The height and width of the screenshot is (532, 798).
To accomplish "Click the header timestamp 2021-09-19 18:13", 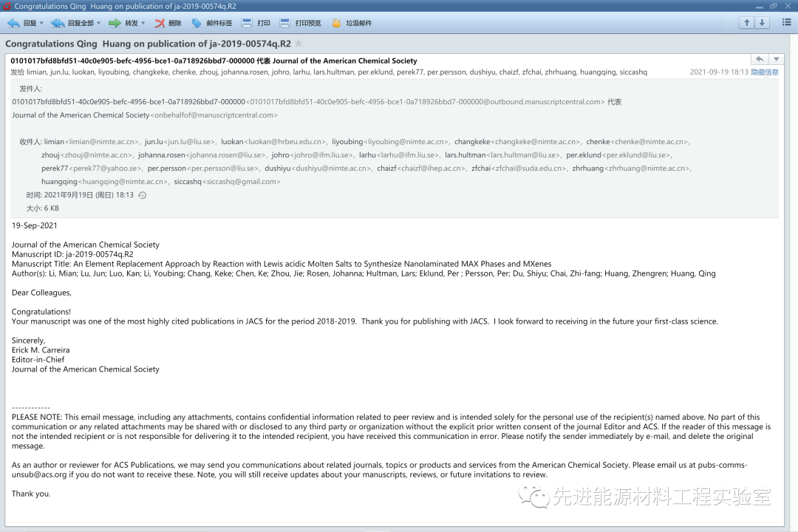I will coord(719,72).
